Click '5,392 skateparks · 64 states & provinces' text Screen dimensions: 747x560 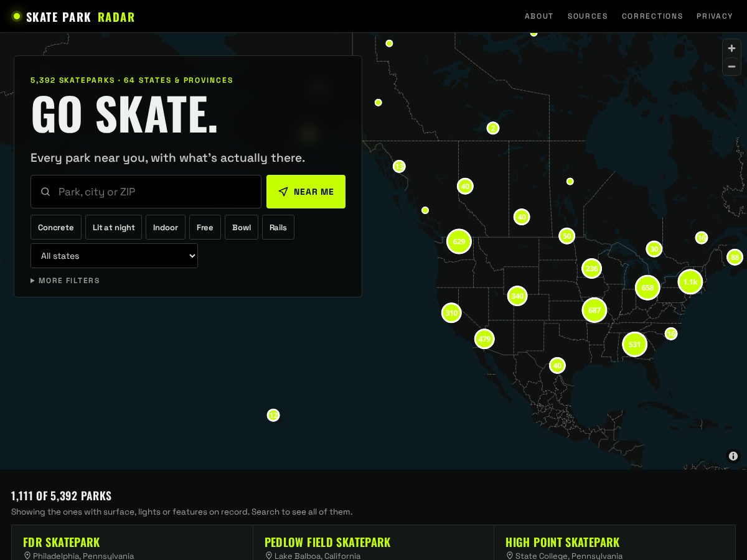132,80
